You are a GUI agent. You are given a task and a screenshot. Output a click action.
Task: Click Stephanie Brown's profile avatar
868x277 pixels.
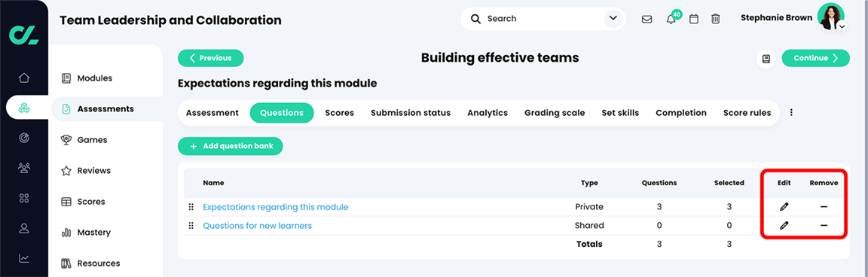coord(830,17)
